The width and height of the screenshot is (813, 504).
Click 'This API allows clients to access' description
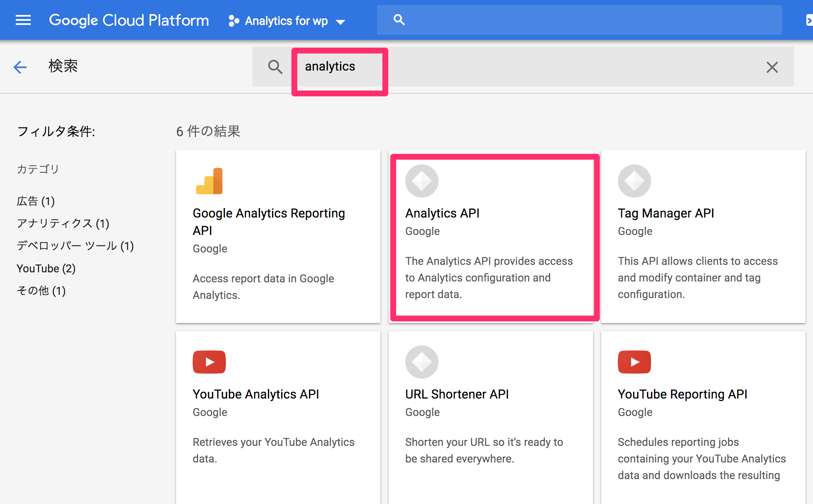point(698,278)
